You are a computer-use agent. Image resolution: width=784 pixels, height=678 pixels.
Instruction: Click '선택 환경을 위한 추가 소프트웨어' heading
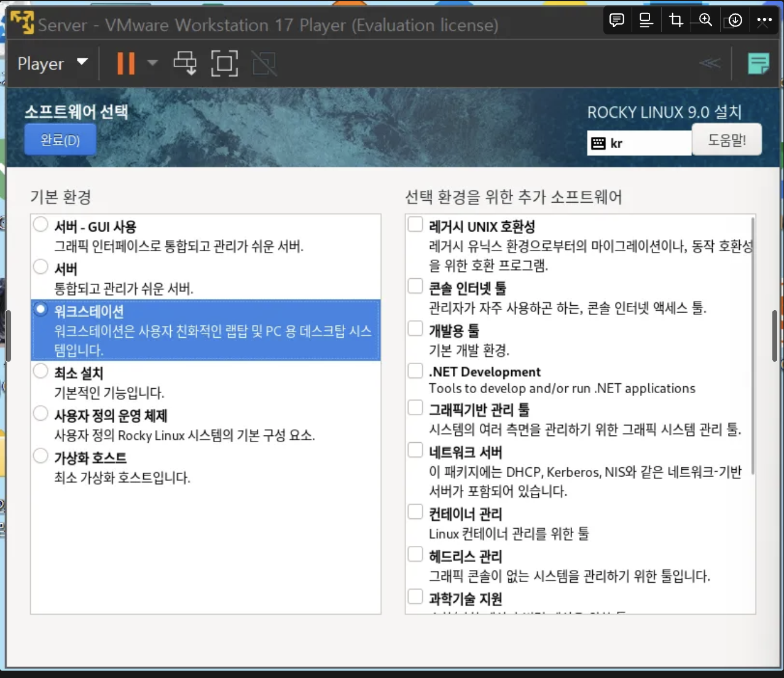click(514, 197)
